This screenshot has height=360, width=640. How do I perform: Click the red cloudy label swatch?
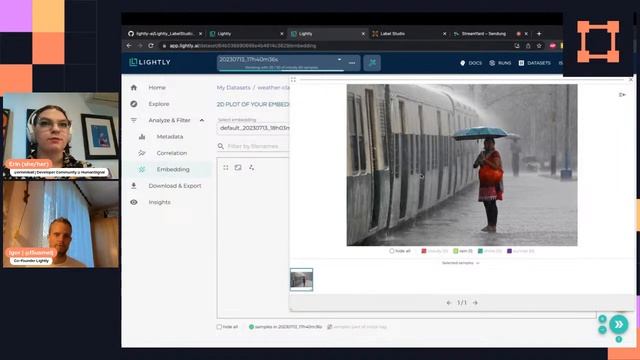click(x=424, y=251)
